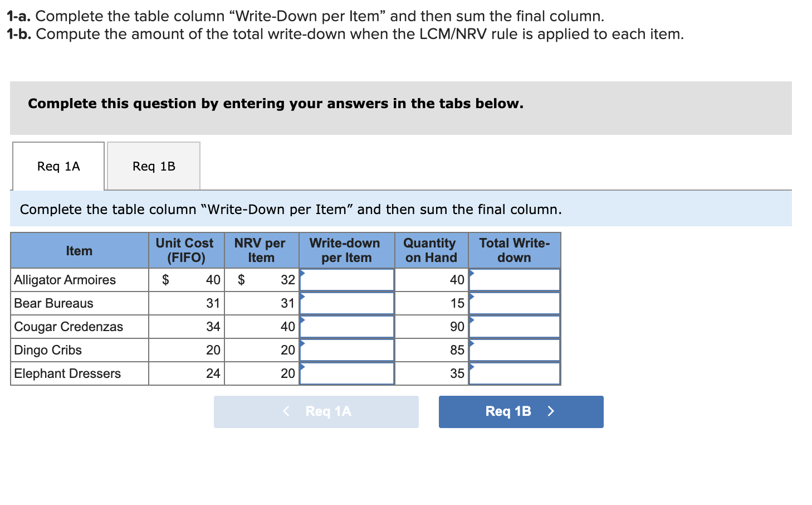Click the hint marker in Bear Bureaus total write-down cell
Screen dimensions: 812x505
pyautogui.click(x=472, y=297)
